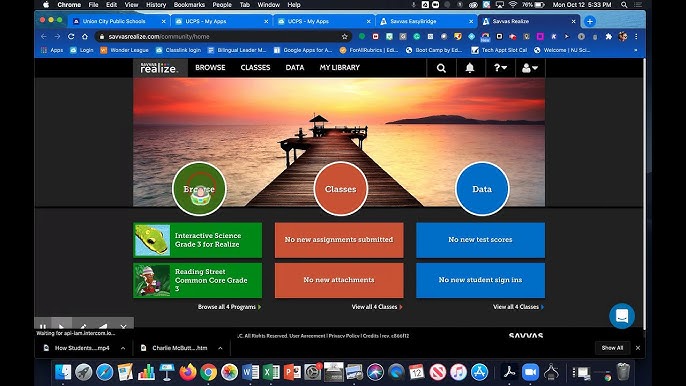The width and height of the screenshot is (686, 386).
Task: Follow the Browse all 4 Programs link
Action: pos(229,307)
